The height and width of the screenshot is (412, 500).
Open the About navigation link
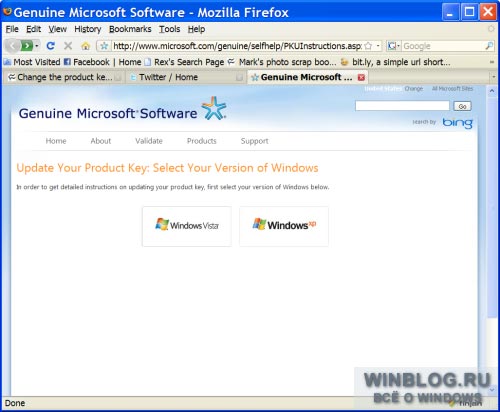pos(101,141)
